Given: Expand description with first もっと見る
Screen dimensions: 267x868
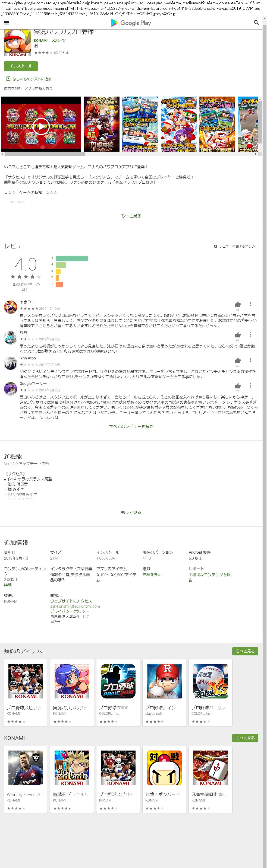Looking at the screenshot, I should tap(131, 216).
